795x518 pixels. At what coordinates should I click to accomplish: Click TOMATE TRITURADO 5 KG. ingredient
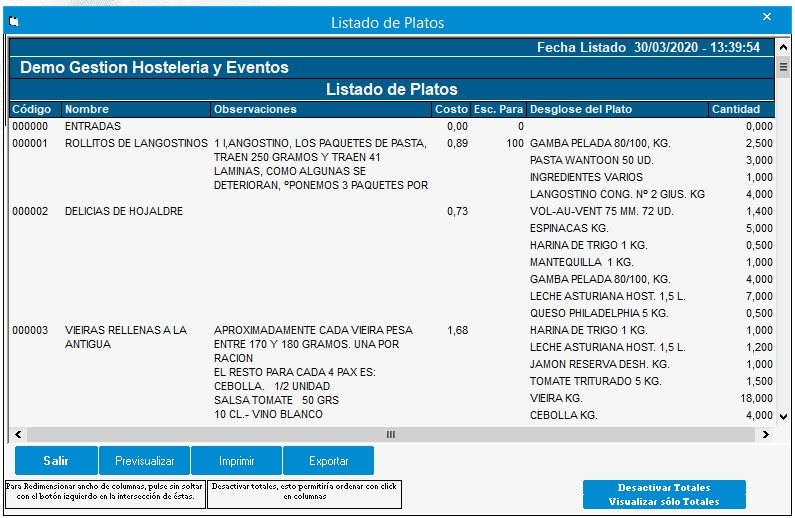pyautogui.click(x=595, y=381)
